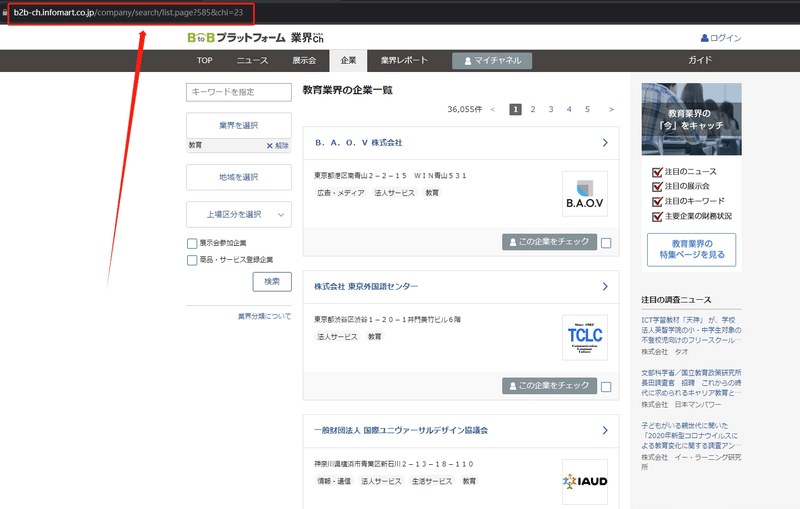Click the 情報・通信 tag on the IAUD card
This screenshot has height=509, width=800.
pyautogui.click(x=334, y=481)
